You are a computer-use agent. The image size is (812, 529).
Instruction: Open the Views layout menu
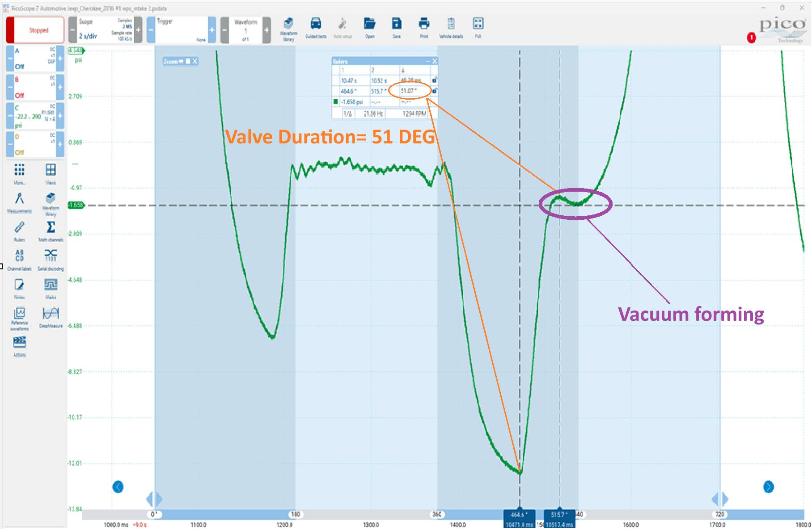coord(51,173)
